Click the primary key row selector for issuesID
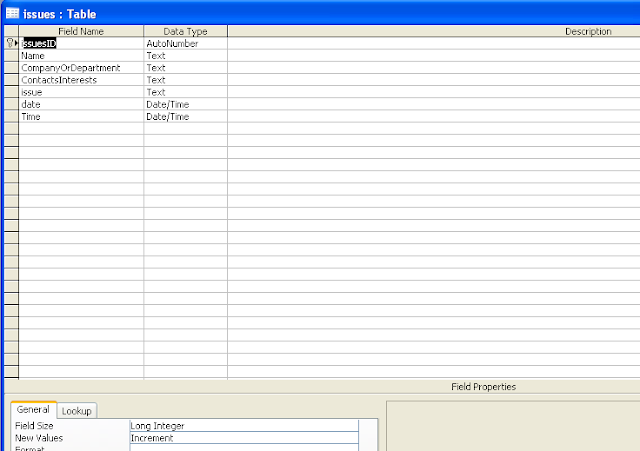Screen dimensions: 640x451 coord(11,43)
